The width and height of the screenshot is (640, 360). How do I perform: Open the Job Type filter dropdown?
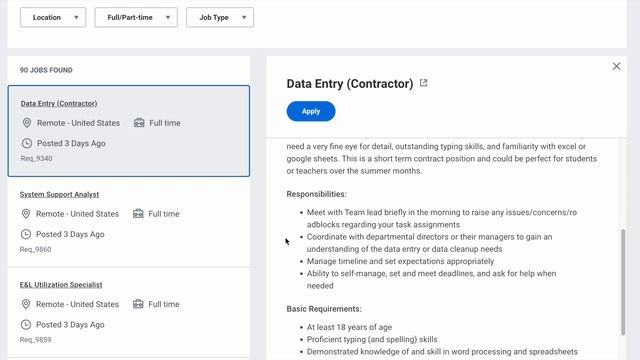pos(220,18)
